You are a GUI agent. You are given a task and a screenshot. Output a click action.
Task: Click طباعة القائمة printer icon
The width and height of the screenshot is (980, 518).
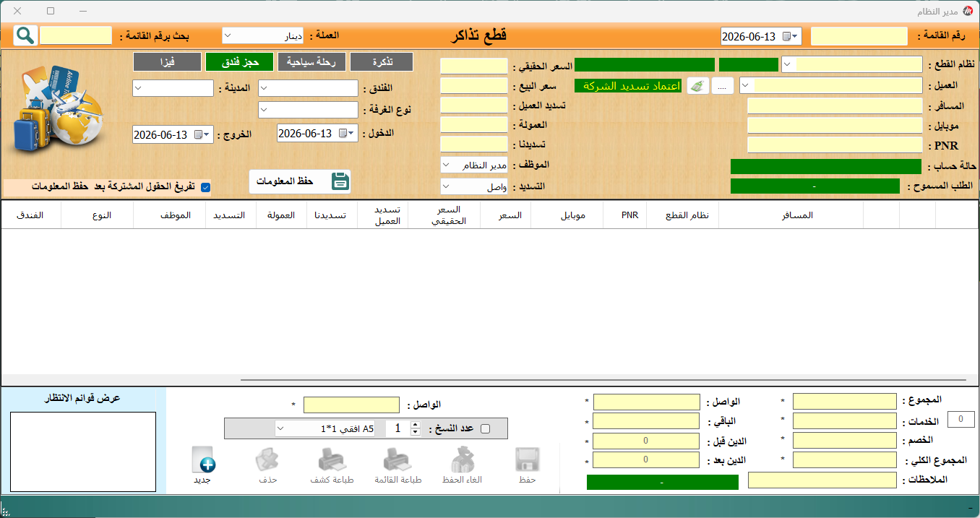pyautogui.click(x=397, y=460)
